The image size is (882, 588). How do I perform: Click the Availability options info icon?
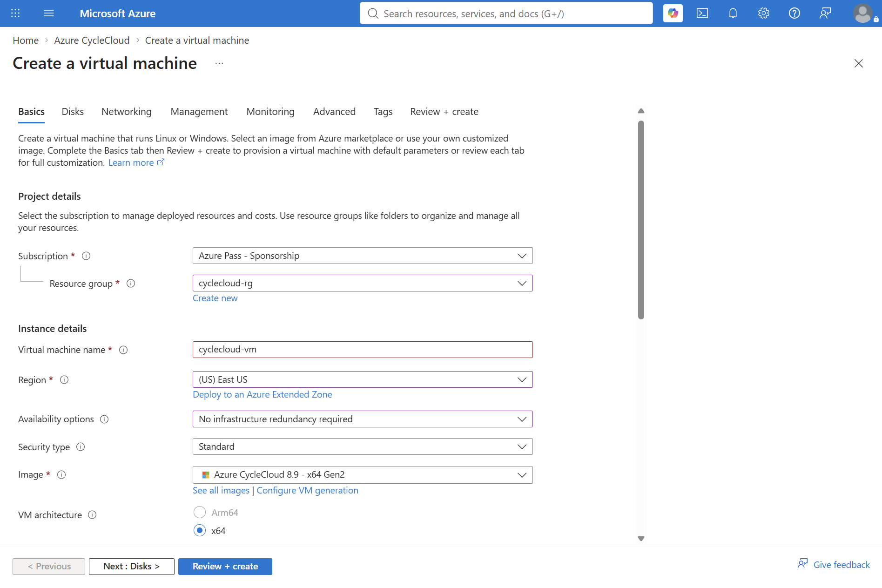(x=104, y=419)
